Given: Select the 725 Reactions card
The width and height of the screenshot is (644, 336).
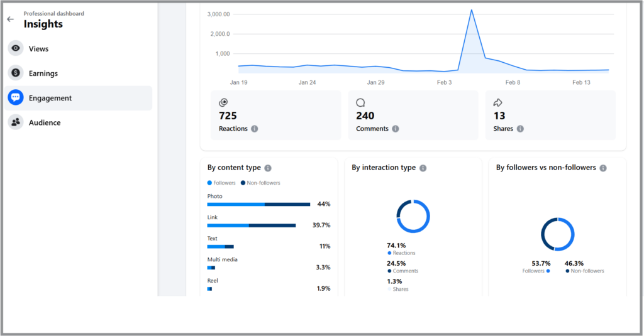Looking at the screenshot, I should [x=275, y=115].
